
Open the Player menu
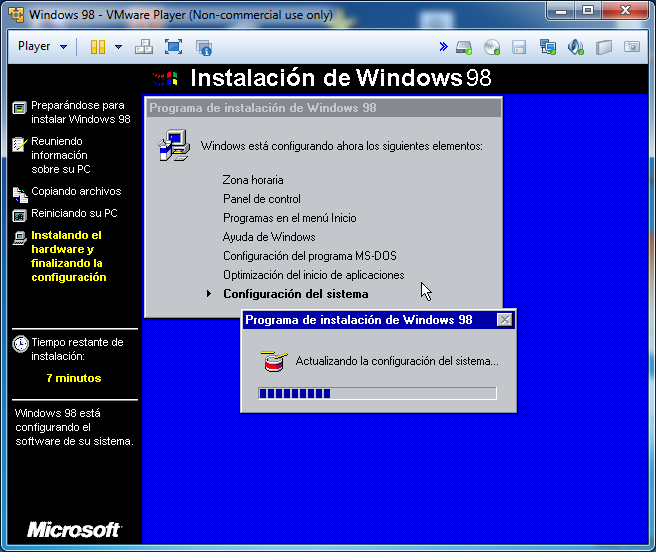(42, 47)
